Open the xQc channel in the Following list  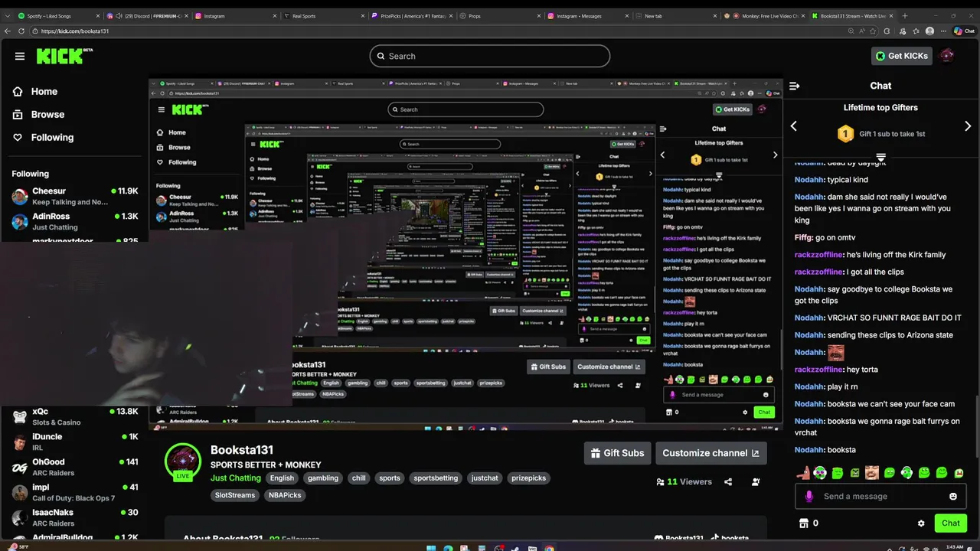[x=74, y=416]
